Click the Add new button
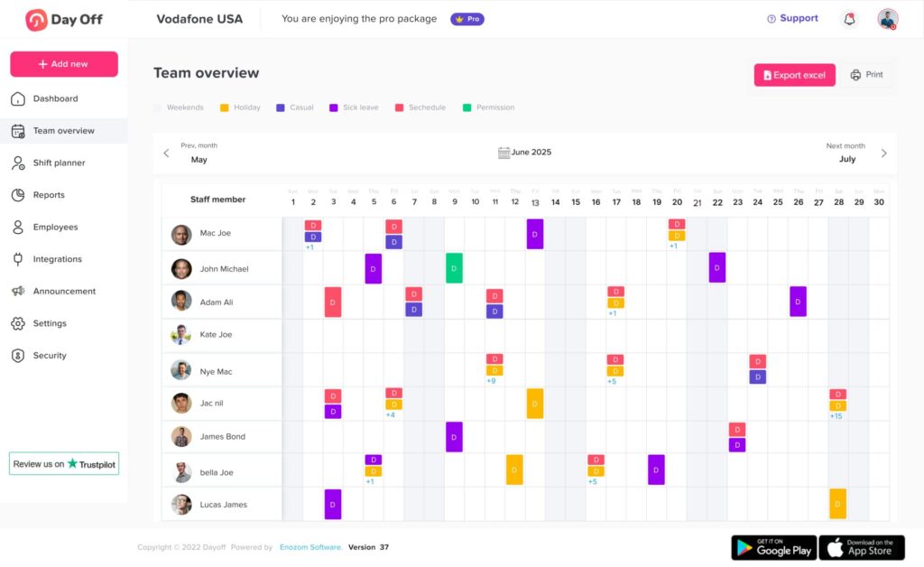Viewport: 924px width, 567px height. [x=64, y=64]
